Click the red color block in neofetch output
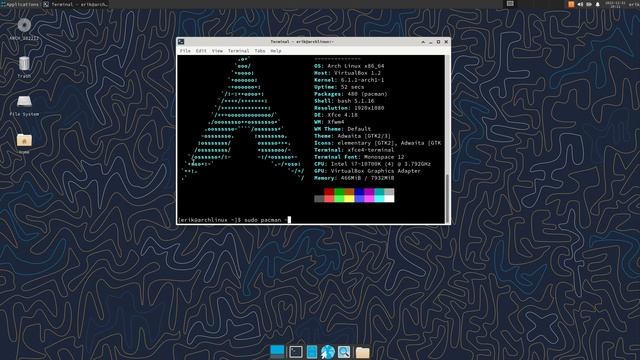This screenshot has height=360, width=640. coord(329,192)
